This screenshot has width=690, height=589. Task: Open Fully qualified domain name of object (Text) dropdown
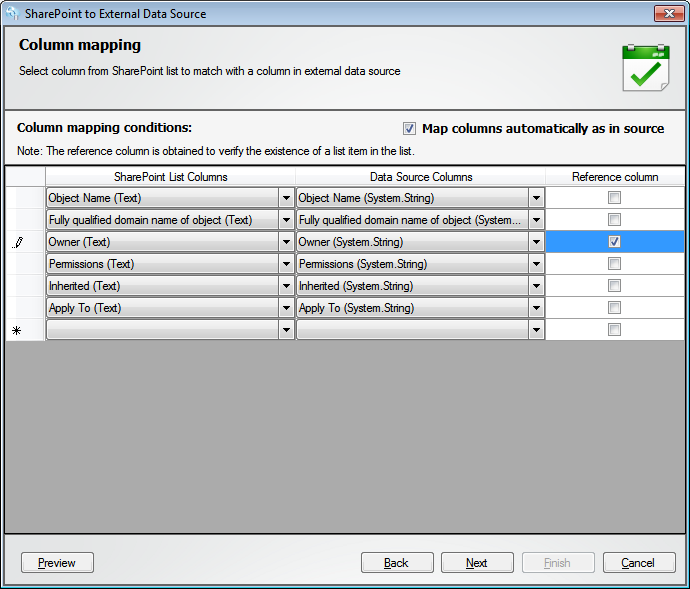[x=286, y=220]
